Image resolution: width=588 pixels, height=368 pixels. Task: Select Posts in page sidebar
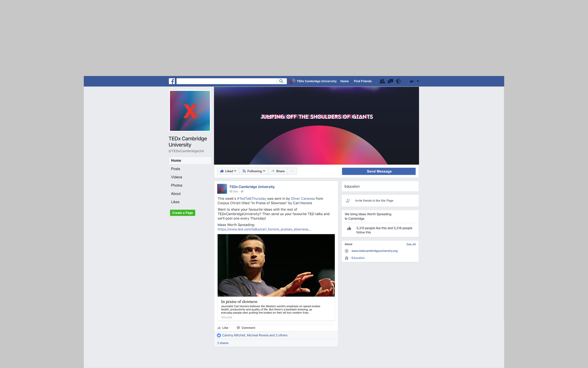[x=175, y=169]
